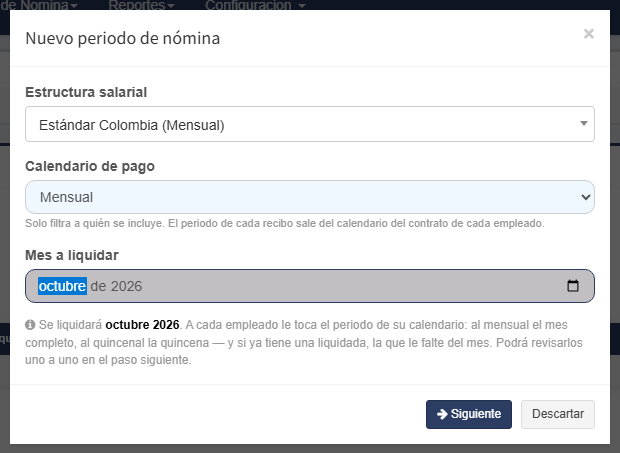Click the bold 'octubre 2026' text
The height and width of the screenshot is (453, 620).
(142, 325)
